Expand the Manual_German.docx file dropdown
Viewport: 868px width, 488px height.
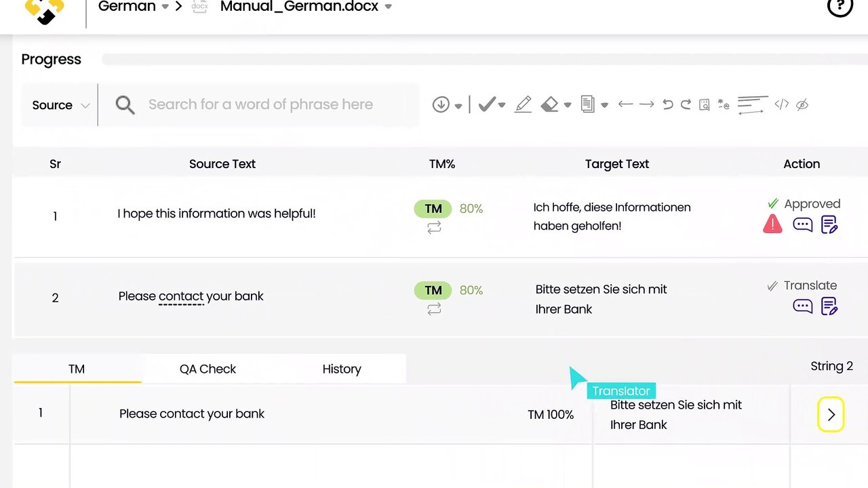pyautogui.click(x=388, y=7)
